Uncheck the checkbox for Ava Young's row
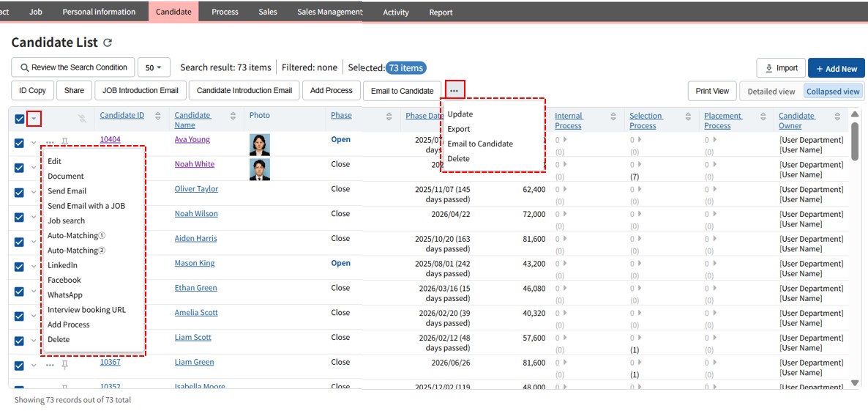This screenshot has width=868, height=411. coord(20,144)
